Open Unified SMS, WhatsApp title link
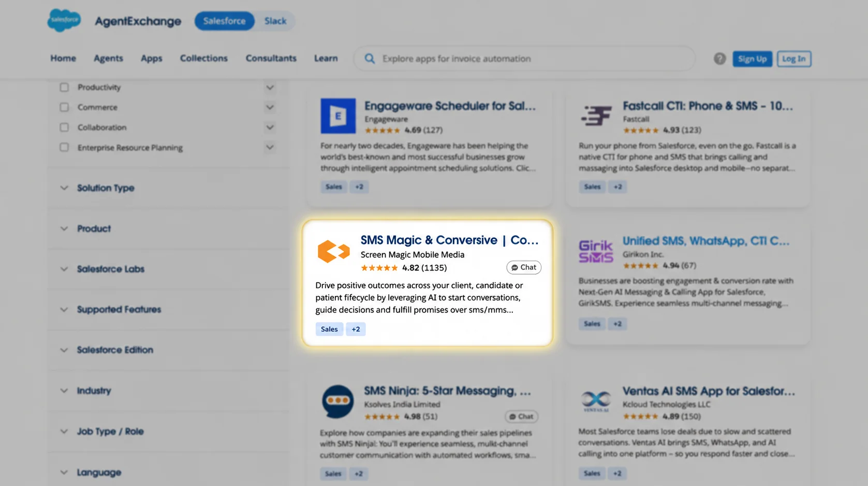 [x=706, y=241]
